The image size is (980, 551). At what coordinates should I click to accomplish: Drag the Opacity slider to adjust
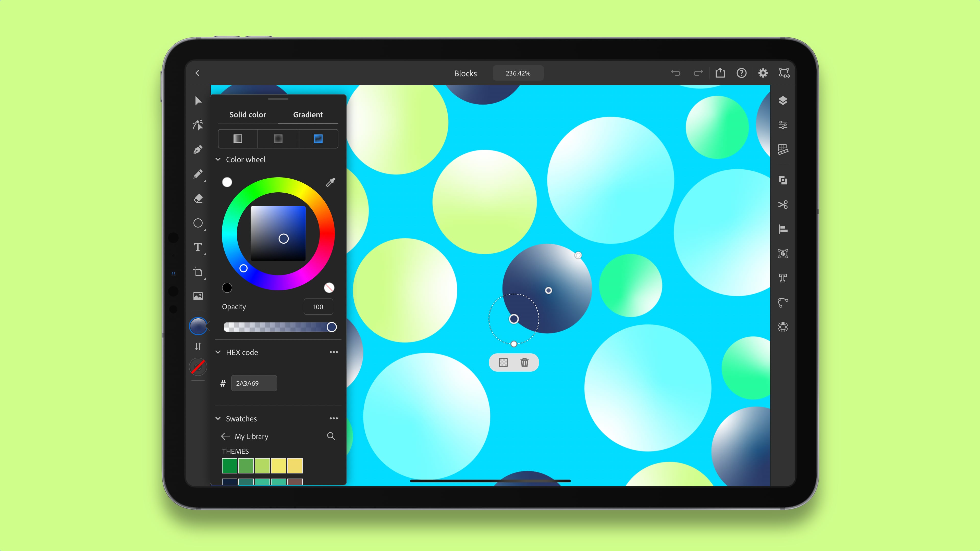click(x=331, y=327)
